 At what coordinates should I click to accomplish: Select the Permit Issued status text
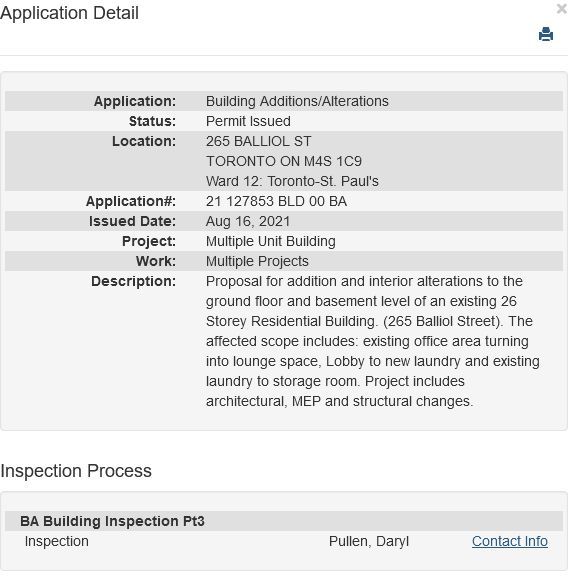click(248, 121)
